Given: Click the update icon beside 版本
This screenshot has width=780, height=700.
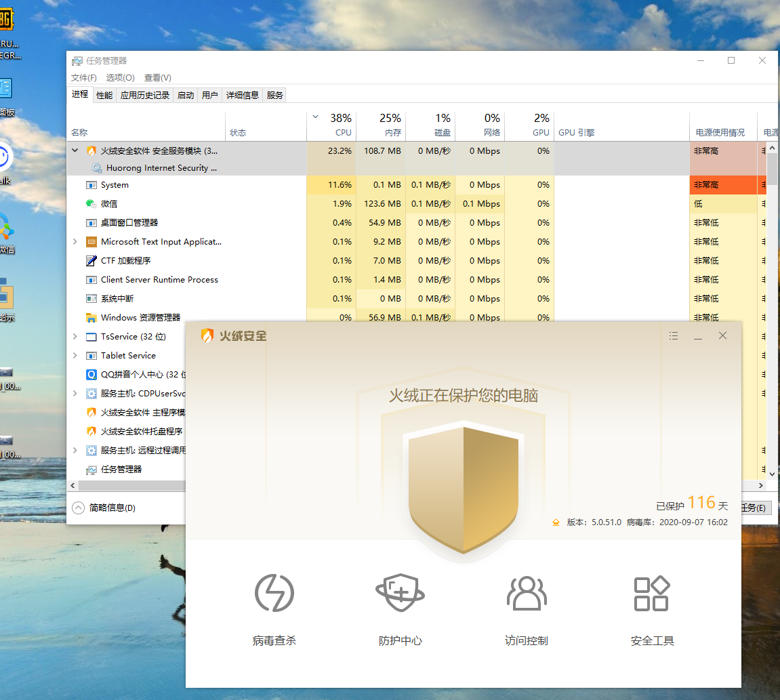Looking at the screenshot, I should [556, 522].
